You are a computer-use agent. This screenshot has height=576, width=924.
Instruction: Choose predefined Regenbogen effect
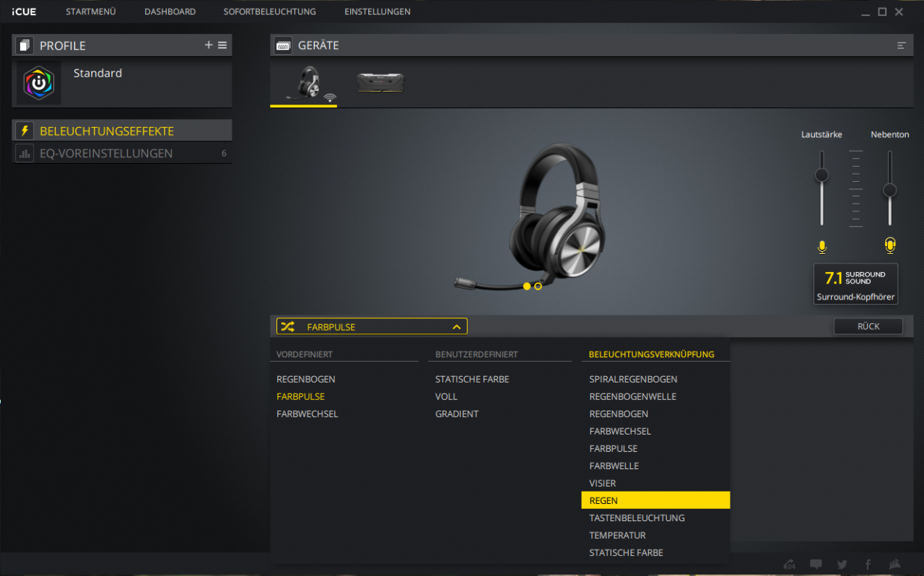pyautogui.click(x=306, y=379)
